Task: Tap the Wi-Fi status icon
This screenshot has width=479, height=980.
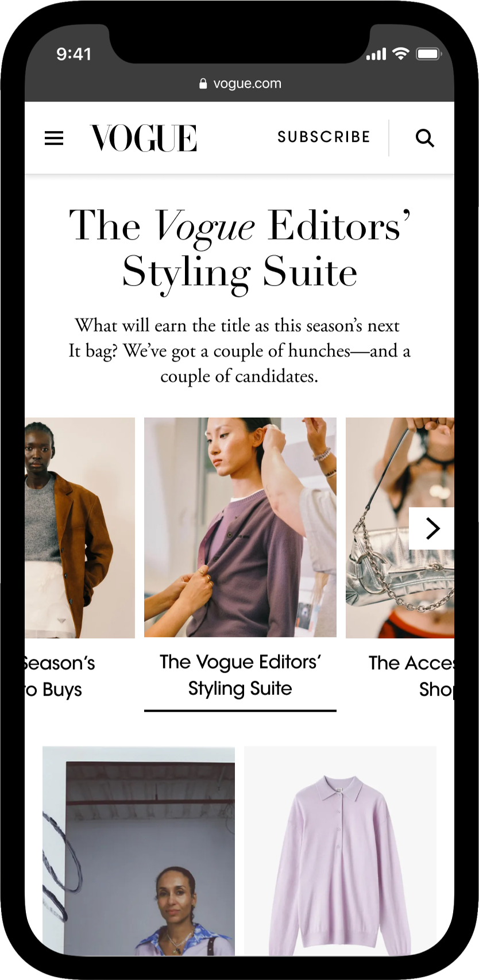Action: pos(400,54)
